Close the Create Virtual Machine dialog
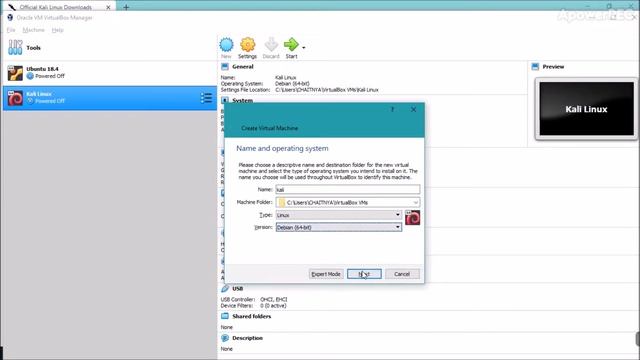Image resolution: width=640 pixels, height=360 pixels. tap(413, 109)
